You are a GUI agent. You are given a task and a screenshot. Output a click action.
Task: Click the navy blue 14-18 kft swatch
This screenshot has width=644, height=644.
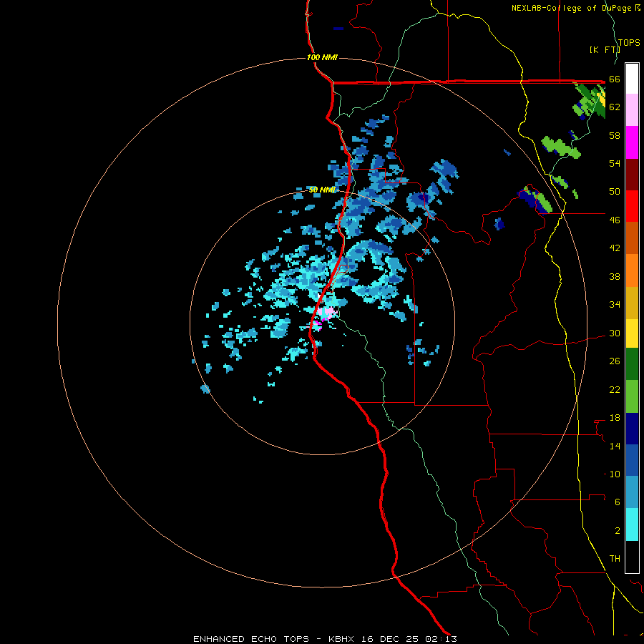coord(632,429)
